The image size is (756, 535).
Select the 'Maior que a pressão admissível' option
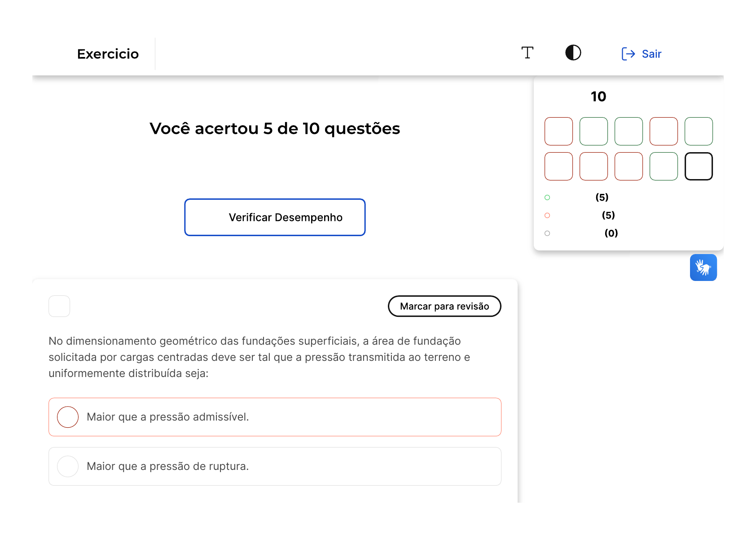click(68, 417)
